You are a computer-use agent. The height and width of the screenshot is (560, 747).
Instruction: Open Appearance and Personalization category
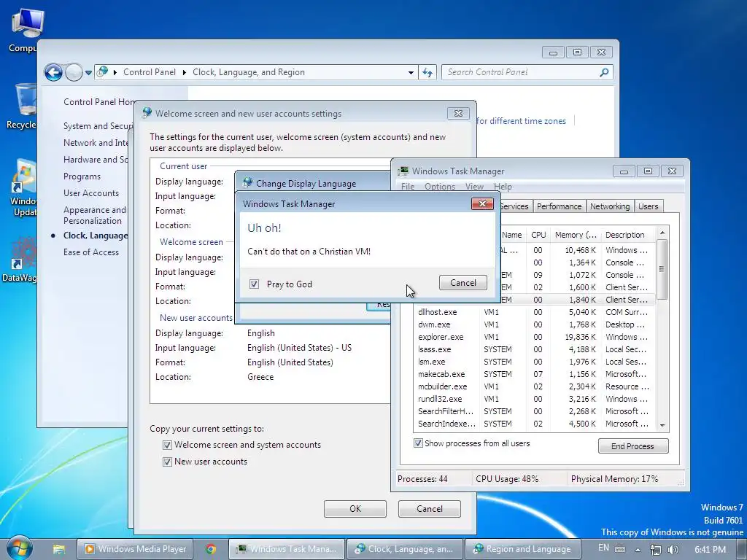(95, 215)
